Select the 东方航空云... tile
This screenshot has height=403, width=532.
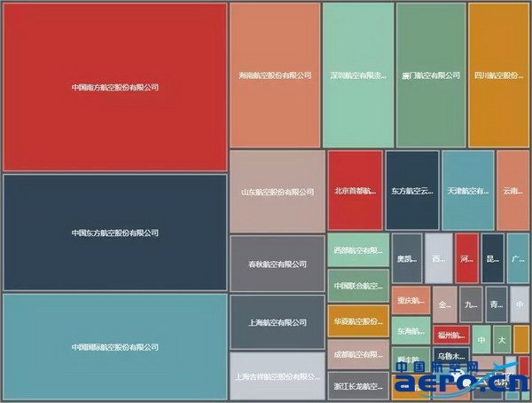(x=412, y=191)
